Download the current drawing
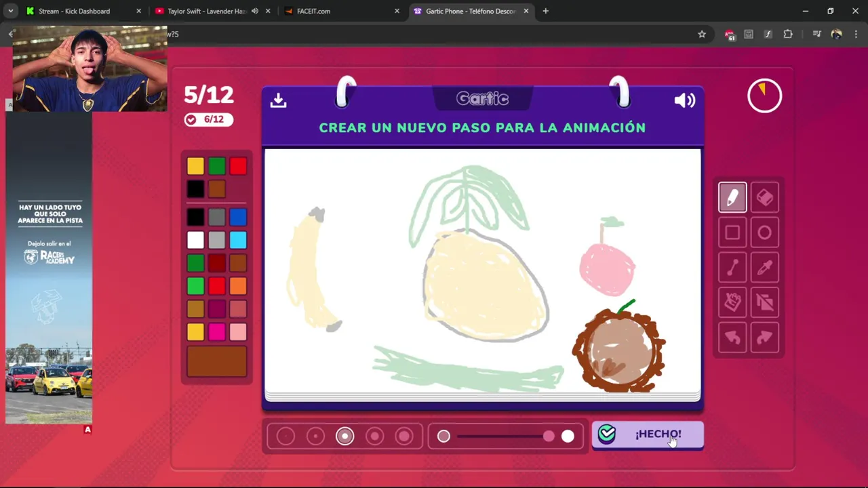Viewport: 868px width, 488px height. click(278, 100)
